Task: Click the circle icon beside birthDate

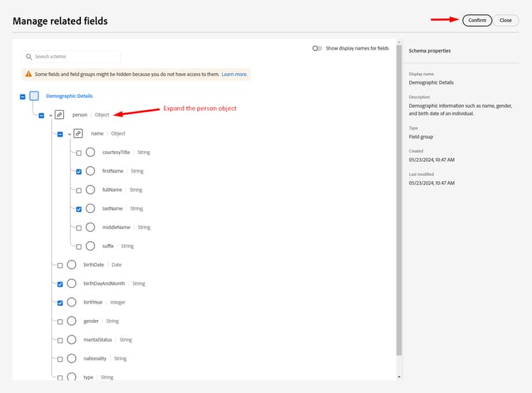Action: [72, 265]
